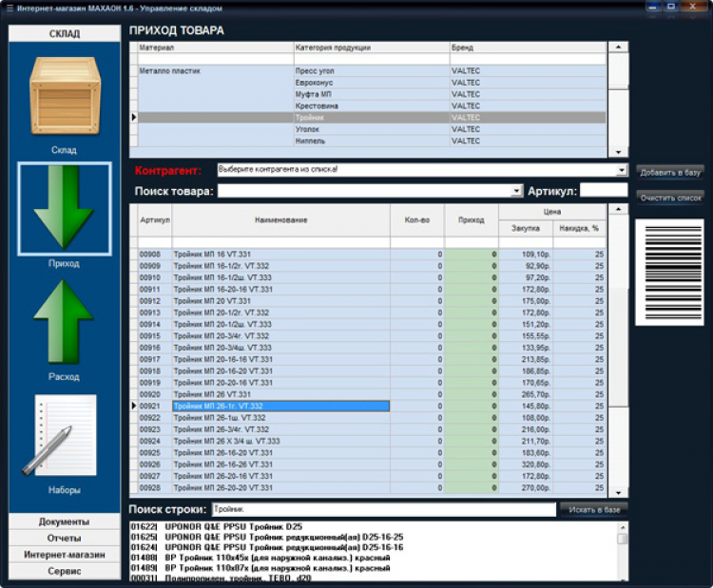Select the Приход green down arrow
The image size is (713, 588).
(64, 209)
